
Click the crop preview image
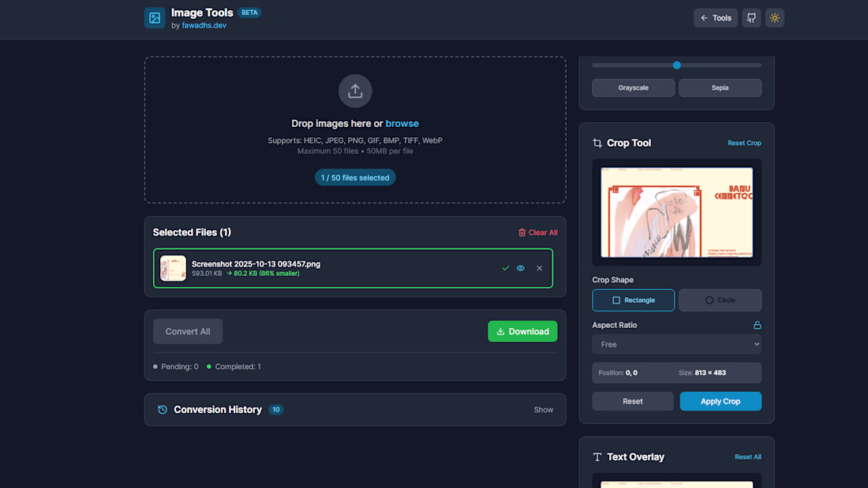point(676,212)
